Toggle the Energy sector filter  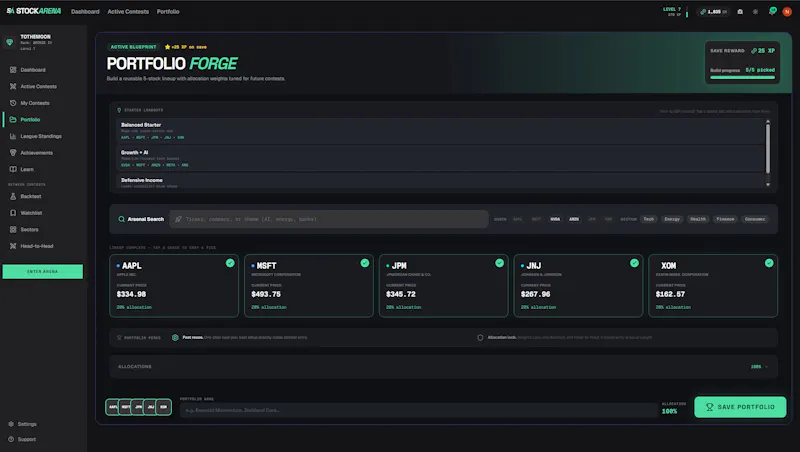(672, 219)
